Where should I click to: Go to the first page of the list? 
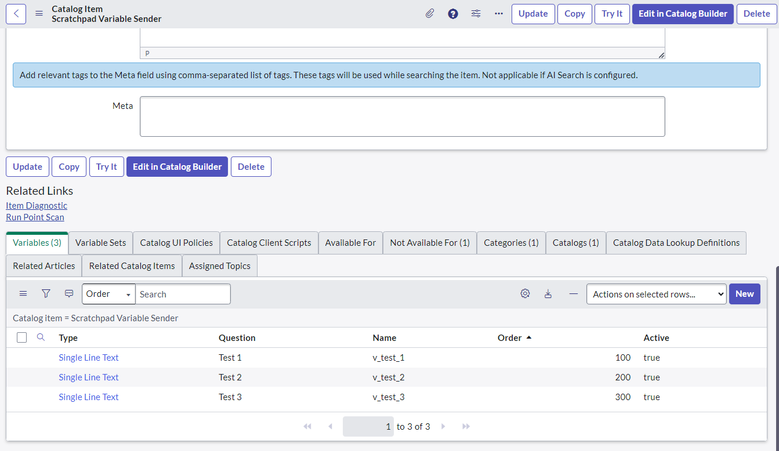(308, 426)
